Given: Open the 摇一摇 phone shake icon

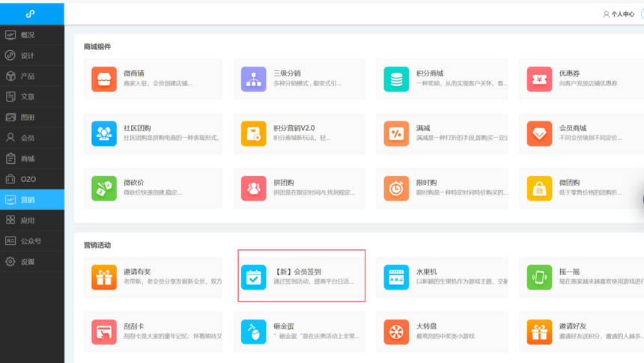Looking at the screenshot, I should 539,277.
